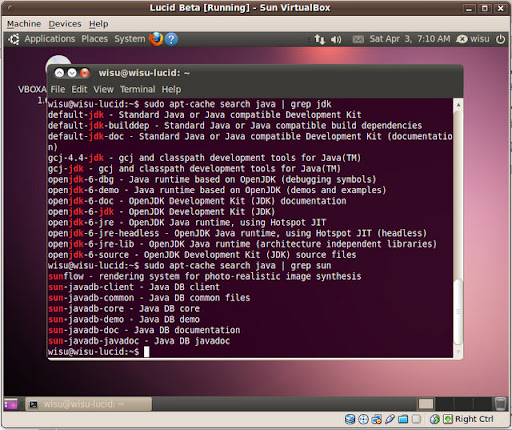Click the openjdk-6-source output line
Viewport: 512px width, 430px height.
[x=202, y=255]
